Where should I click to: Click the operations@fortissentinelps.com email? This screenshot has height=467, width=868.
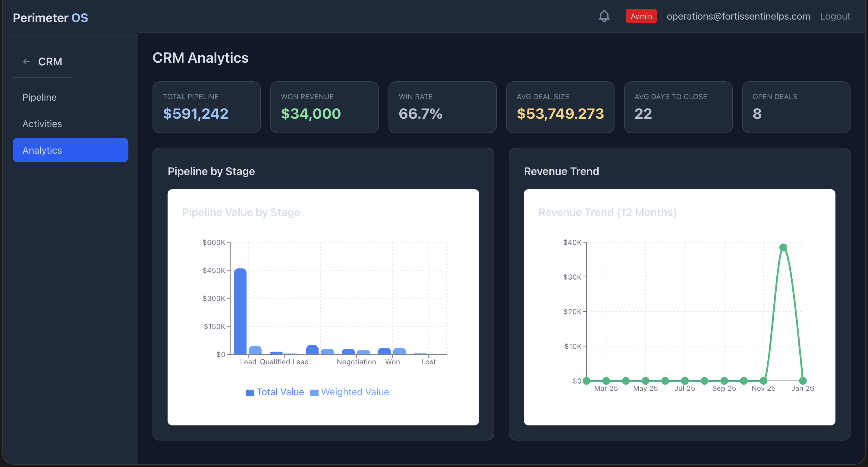pyautogui.click(x=738, y=16)
